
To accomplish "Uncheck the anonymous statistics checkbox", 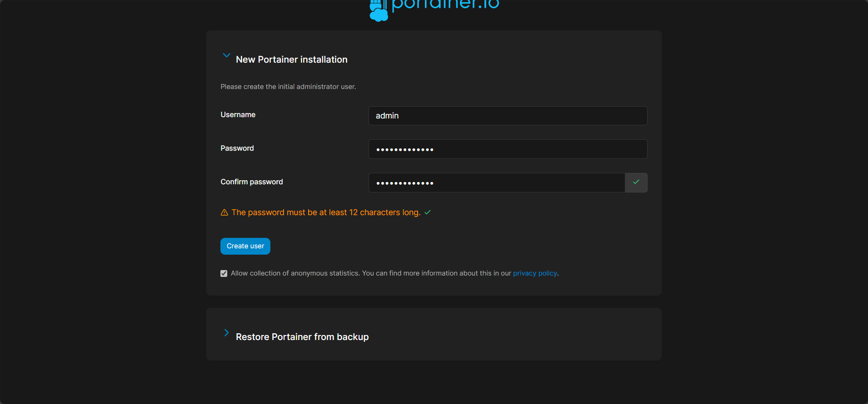I will (x=224, y=273).
